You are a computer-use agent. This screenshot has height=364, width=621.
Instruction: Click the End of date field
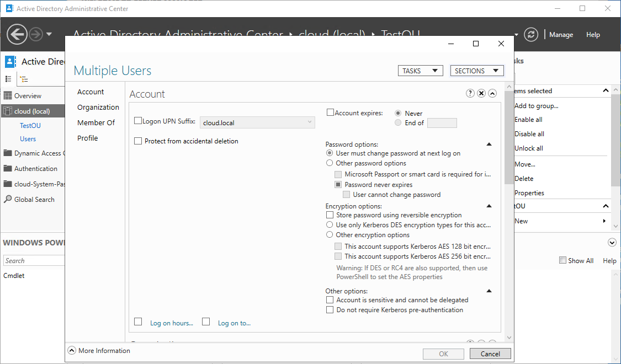click(x=442, y=122)
